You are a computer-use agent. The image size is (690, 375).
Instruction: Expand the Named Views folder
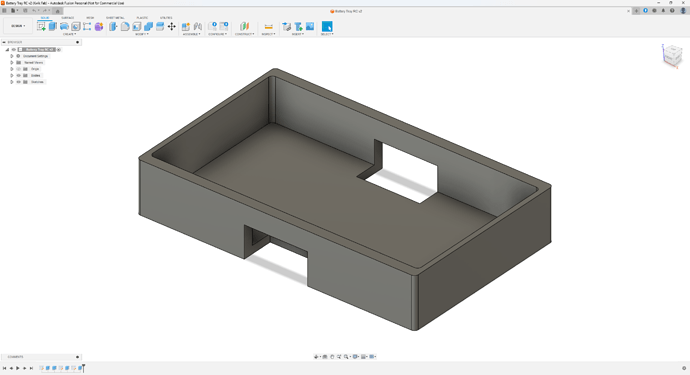[12, 62]
